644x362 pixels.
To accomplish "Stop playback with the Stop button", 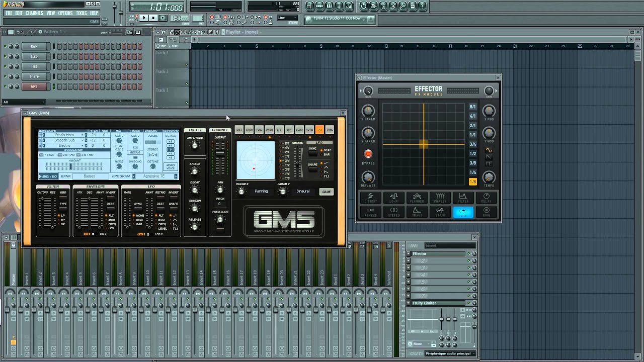I will [x=153, y=18].
